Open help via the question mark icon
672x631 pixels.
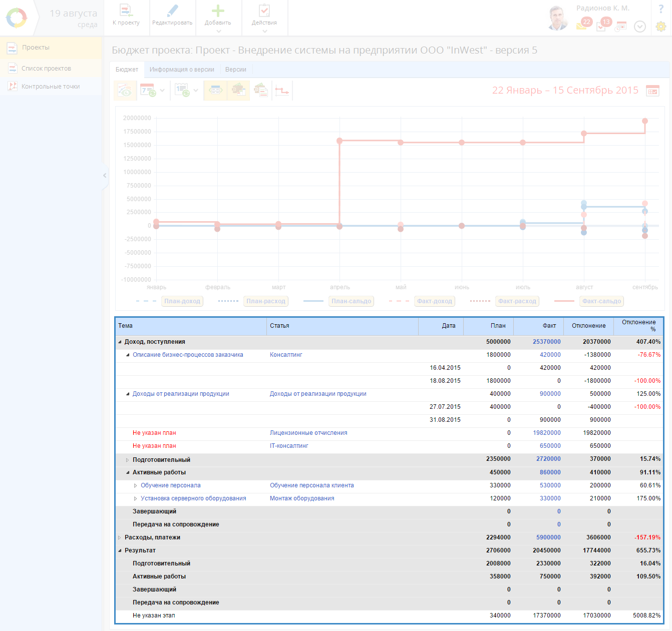pyautogui.click(x=660, y=9)
